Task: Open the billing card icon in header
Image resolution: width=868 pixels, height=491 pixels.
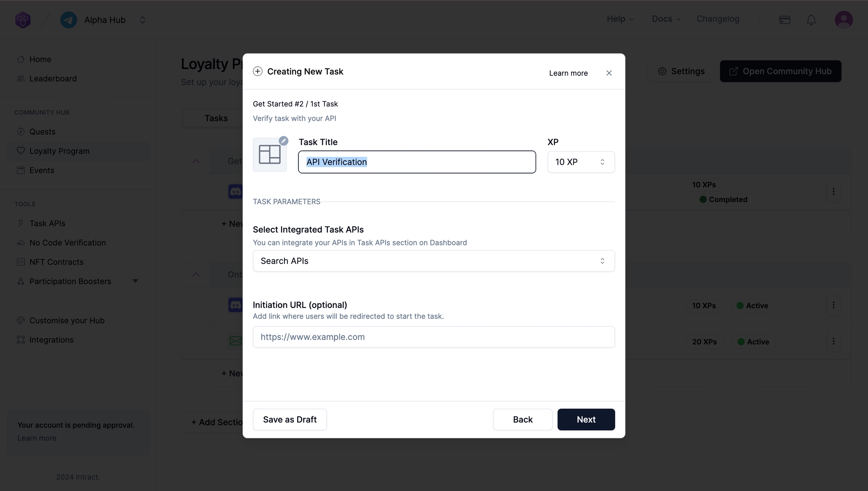Action: click(785, 20)
